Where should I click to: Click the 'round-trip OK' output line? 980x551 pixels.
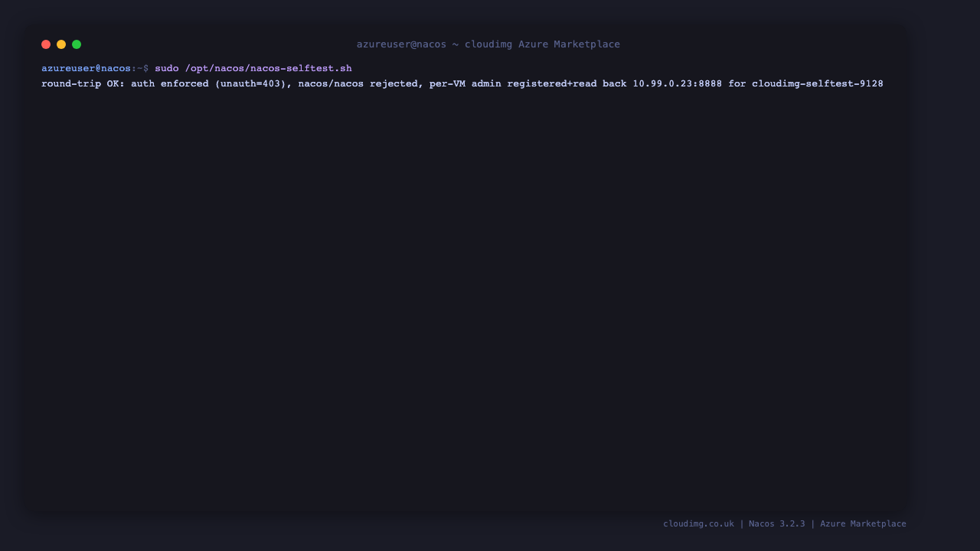(462, 83)
